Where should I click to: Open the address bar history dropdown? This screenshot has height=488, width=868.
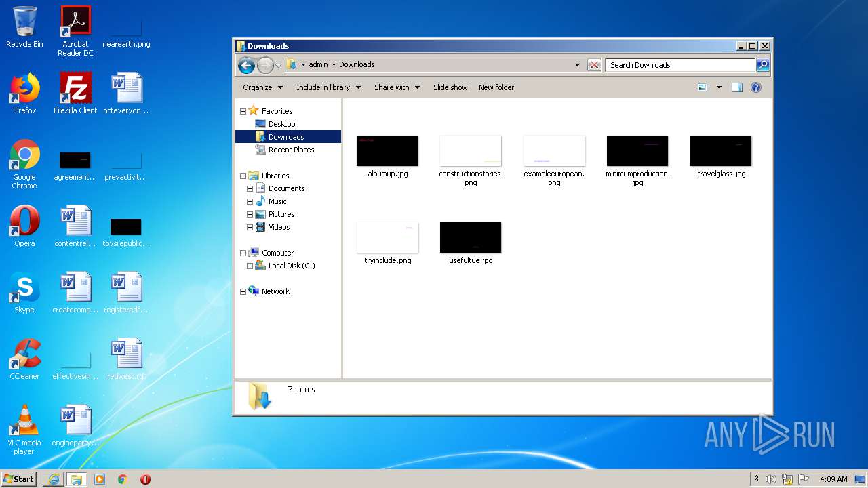click(577, 65)
